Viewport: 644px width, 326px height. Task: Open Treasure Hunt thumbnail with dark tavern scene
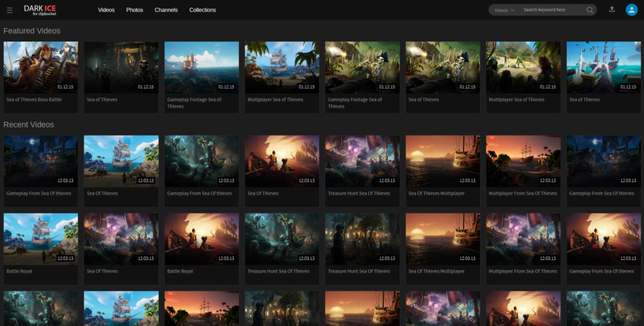pyautogui.click(x=362, y=239)
